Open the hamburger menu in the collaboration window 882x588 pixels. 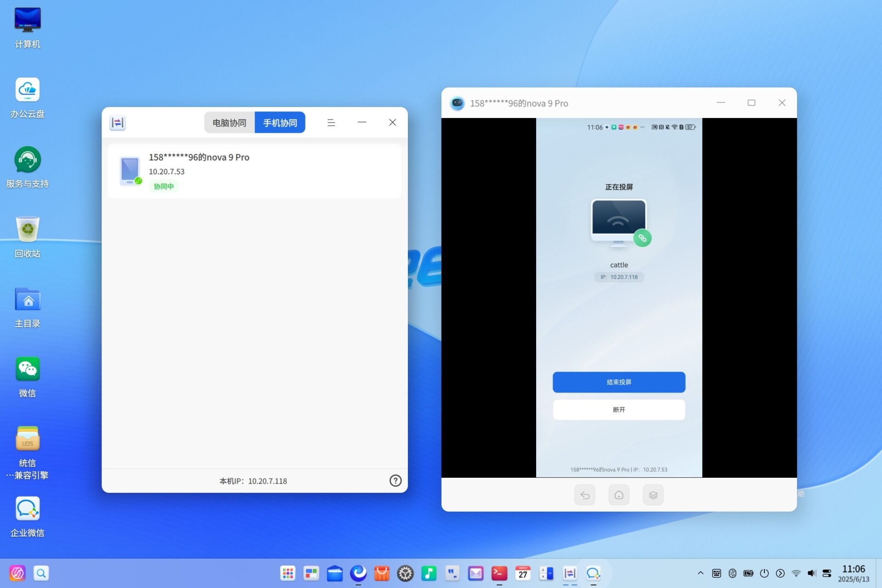(331, 122)
